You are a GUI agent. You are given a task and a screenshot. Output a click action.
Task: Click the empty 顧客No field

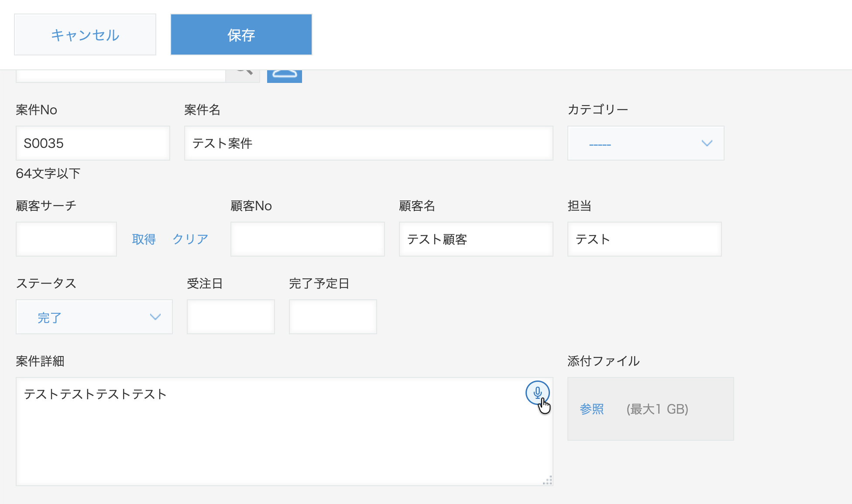coord(308,239)
